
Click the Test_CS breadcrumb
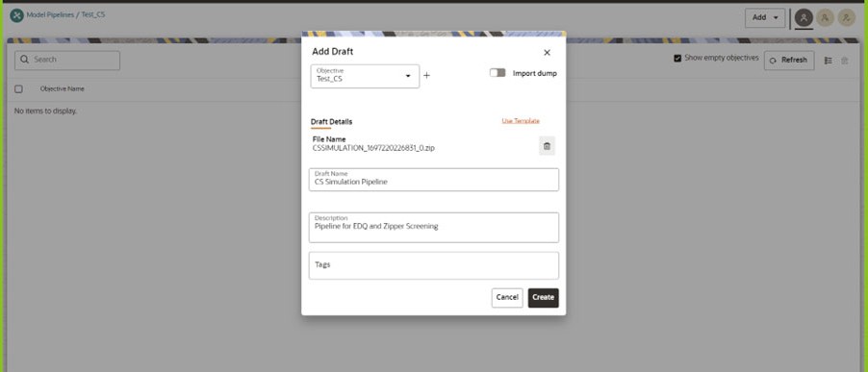[x=93, y=15]
